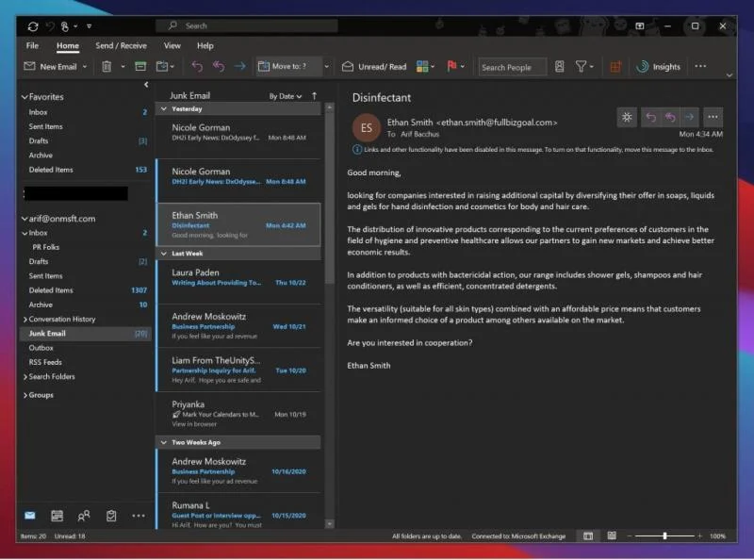Open the ribbon more commands ellipsis

coord(700,66)
